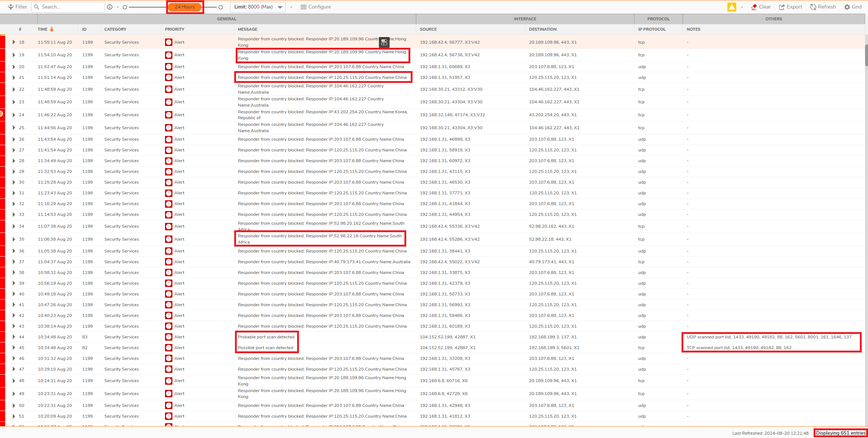868x438 pixels.
Task: Select right radio circle on time slider
Action: [x=221, y=7]
